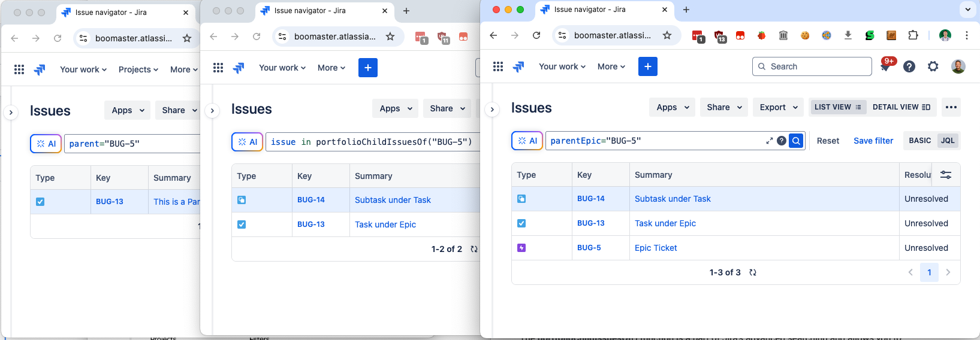Click the AI button in left window
The height and width of the screenshot is (340, 980).
coord(46,144)
